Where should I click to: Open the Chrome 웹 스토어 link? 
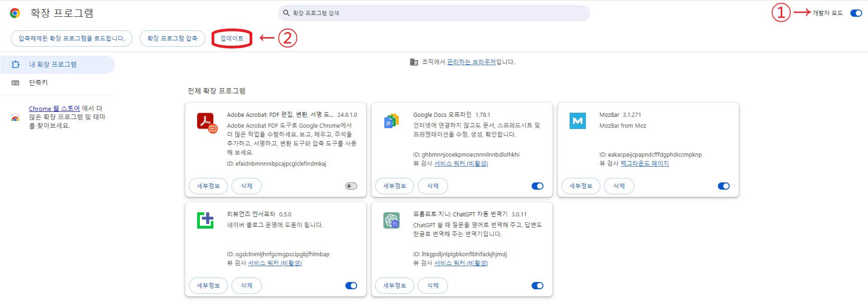(54, 109)
